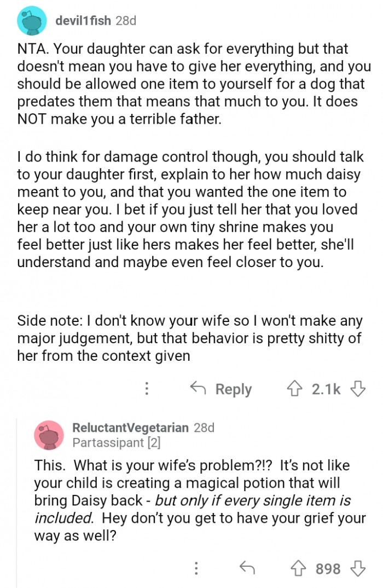Downvote ReluctantVegetarian's comment
383x588 pixels.
click(x=358, y=569)
